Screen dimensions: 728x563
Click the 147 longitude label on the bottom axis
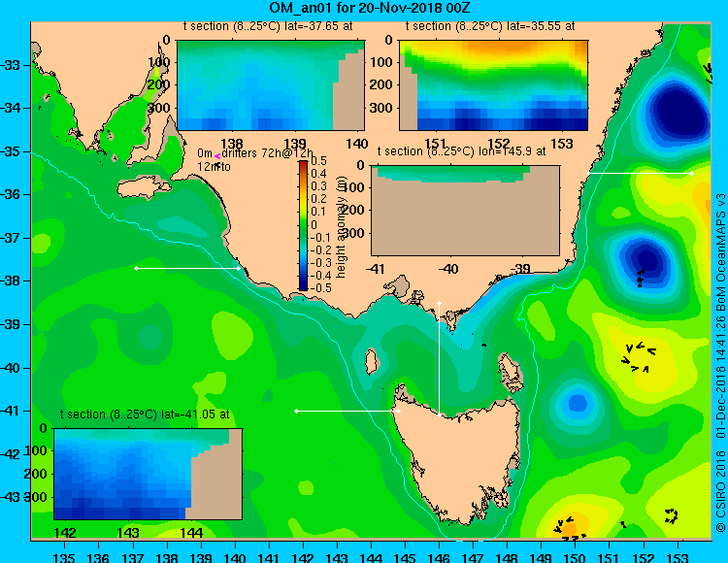coord(473,558)
